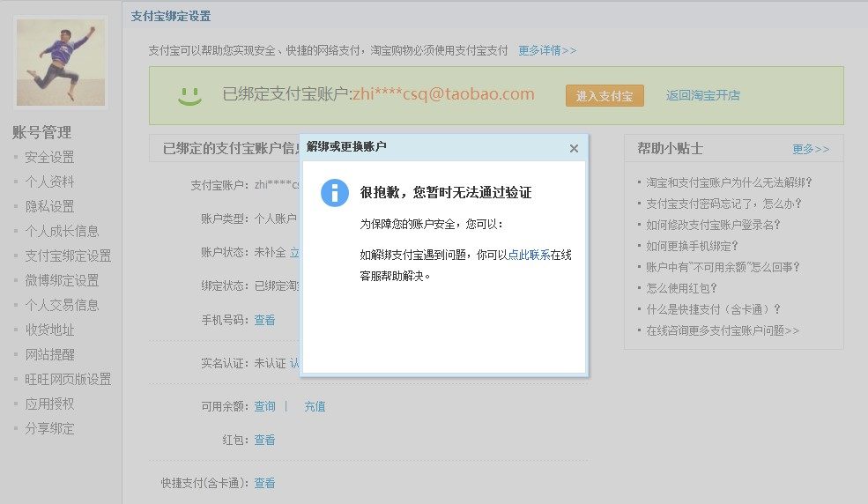Image resolution: width=868 pixels, height=504 pixels.
Task: Click the 账号管理 sidebar heading
Action: tap(42, 132)
